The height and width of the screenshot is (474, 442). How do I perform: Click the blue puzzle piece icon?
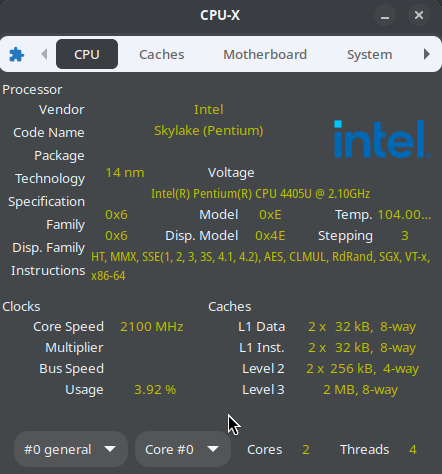click(16, 54)
